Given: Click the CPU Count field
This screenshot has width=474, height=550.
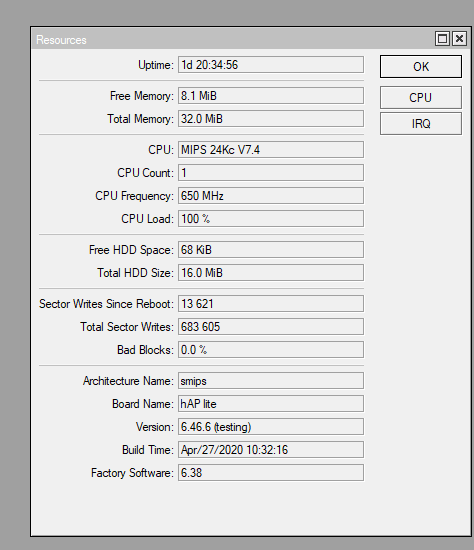Looking at the screenshot, I should coord(271,173).
